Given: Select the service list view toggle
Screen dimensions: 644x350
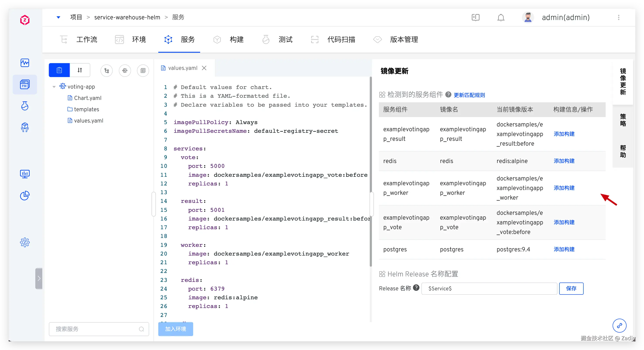Looking at the screenshot, I should [x=59, y=70].
